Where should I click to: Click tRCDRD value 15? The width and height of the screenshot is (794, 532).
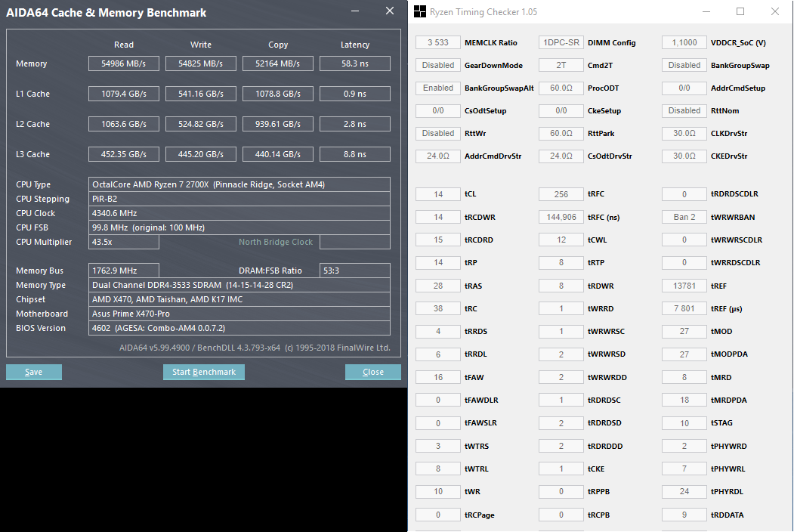[438, 240]
